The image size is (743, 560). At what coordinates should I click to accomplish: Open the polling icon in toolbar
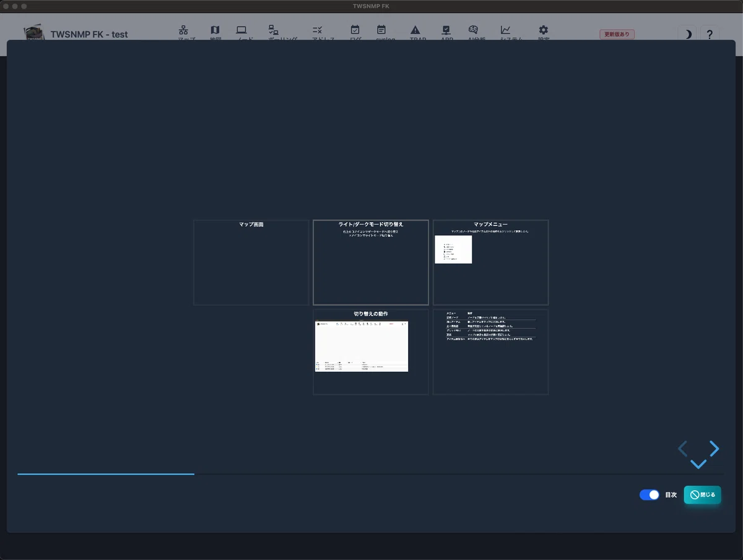[273, 30]
